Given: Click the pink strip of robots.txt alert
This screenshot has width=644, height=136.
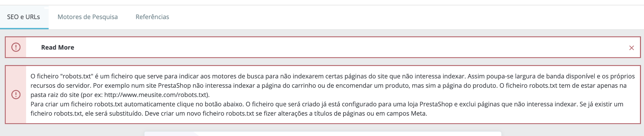Looking at the screenshot, I should tap(16, 95).
